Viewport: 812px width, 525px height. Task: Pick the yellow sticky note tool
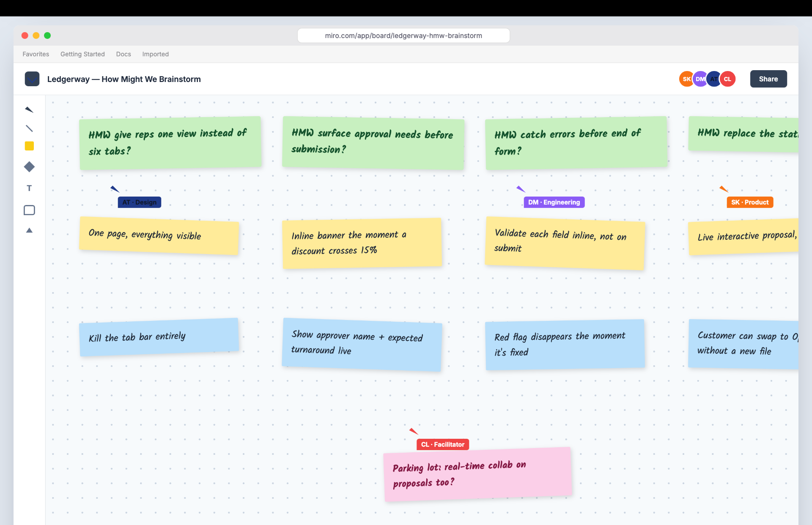pos(29,146)
